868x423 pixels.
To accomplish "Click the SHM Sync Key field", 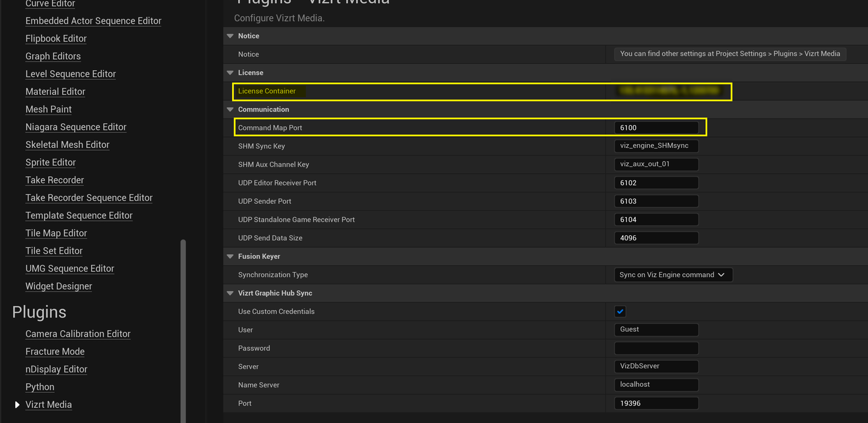I will point(656,146).
